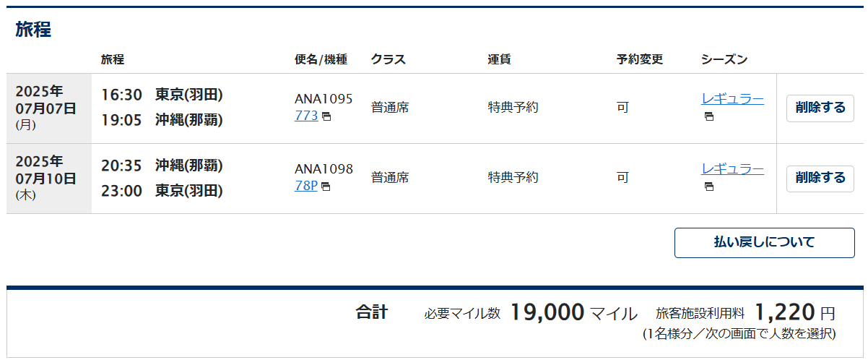Image resolution: width=868 pixels, height=360 pixels.
Task: Open the 773 aircraft type link
Action: click(x=306, y=116)
